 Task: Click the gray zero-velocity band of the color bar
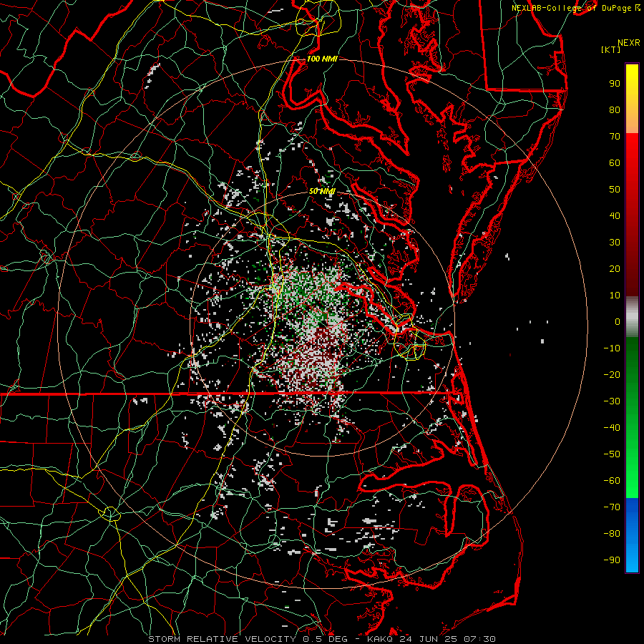632,317
